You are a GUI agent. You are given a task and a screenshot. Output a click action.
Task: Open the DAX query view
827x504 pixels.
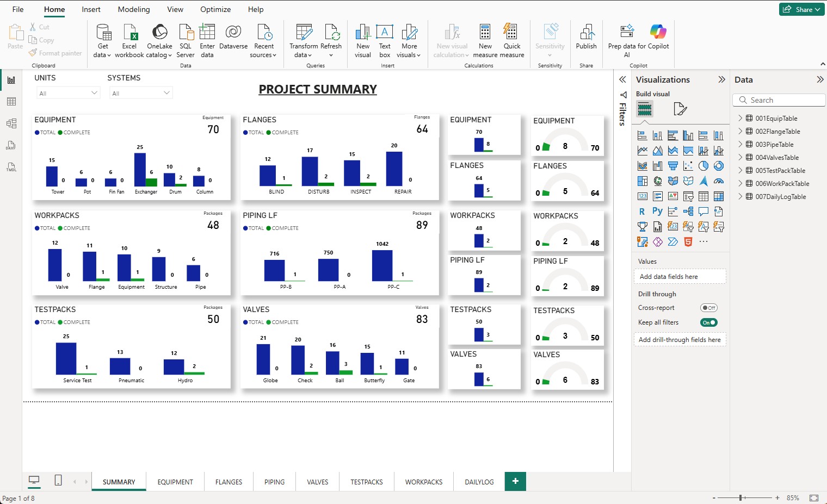click(11, 145)
